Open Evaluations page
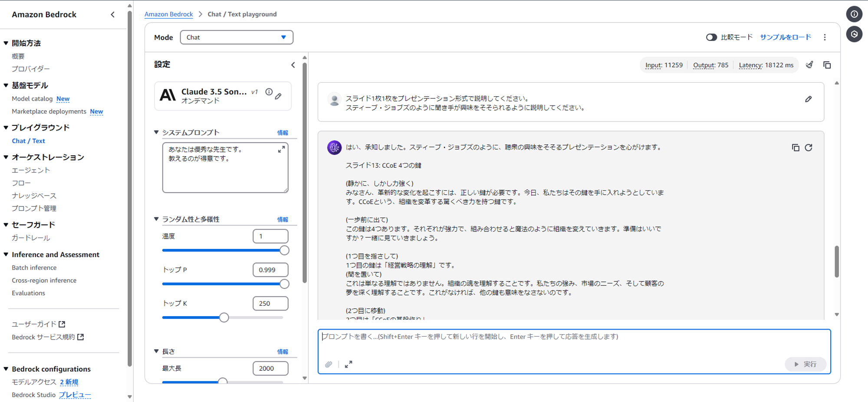Image resolution: width=868 pixels, height=402 pixels. (x=29, y=293)
